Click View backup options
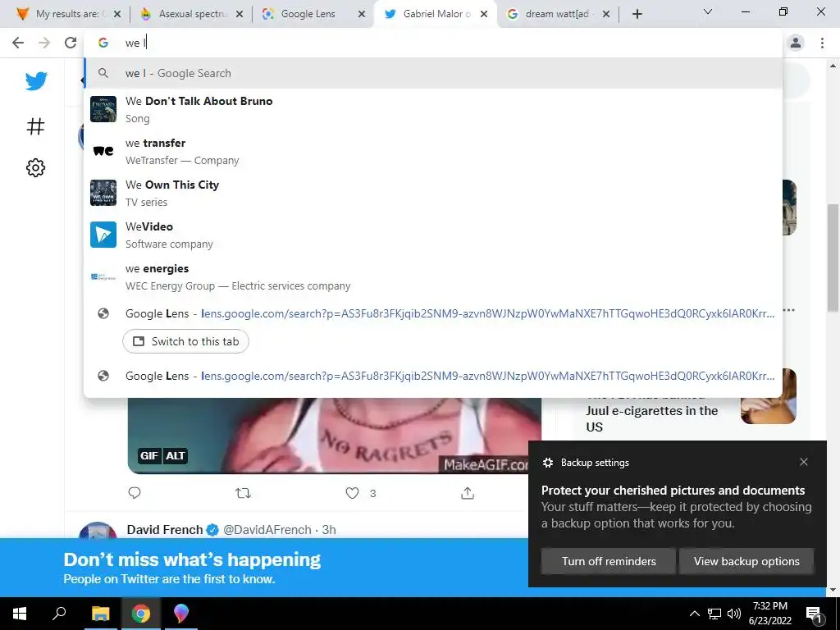This screenshot has height=630, width=840. pos(746,561)
